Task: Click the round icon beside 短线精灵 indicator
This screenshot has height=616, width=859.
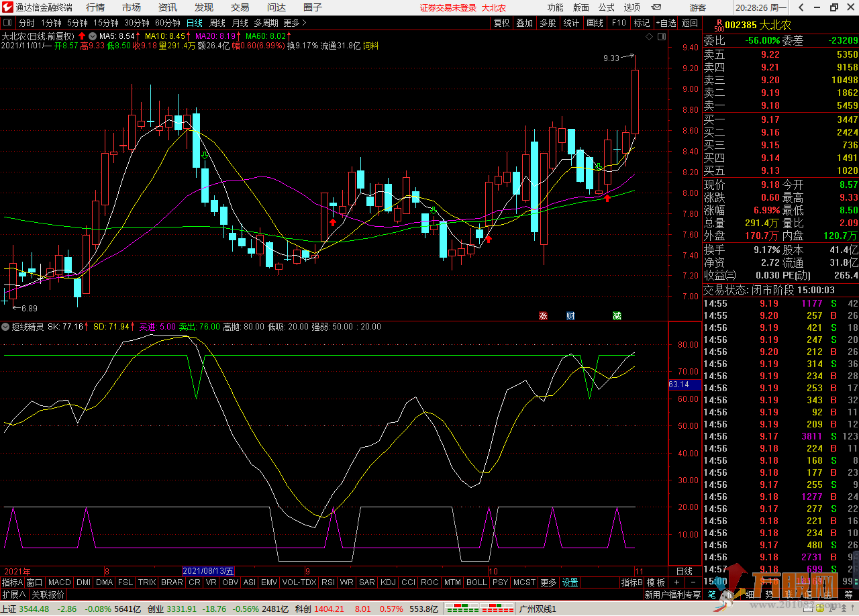Action: tap(6, 327)
